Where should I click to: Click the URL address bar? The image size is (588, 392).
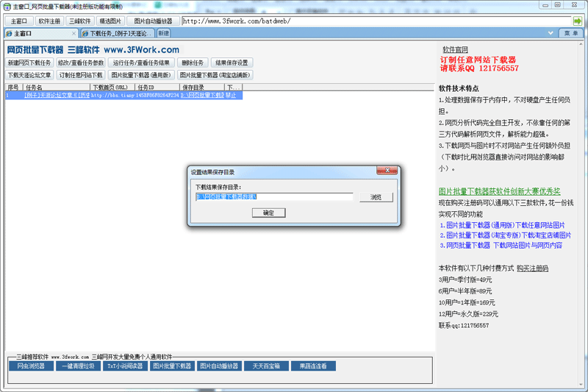(x=376, y=21)
